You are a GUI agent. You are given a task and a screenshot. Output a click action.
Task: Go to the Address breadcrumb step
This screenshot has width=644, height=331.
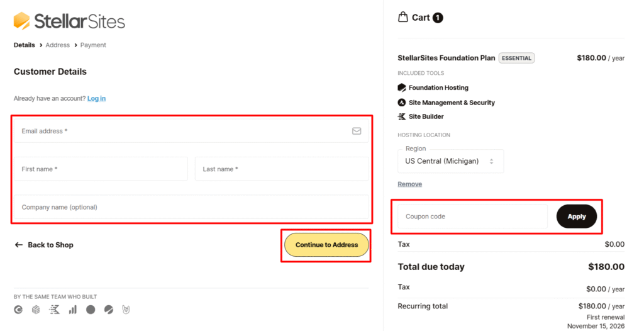(57, 45)
